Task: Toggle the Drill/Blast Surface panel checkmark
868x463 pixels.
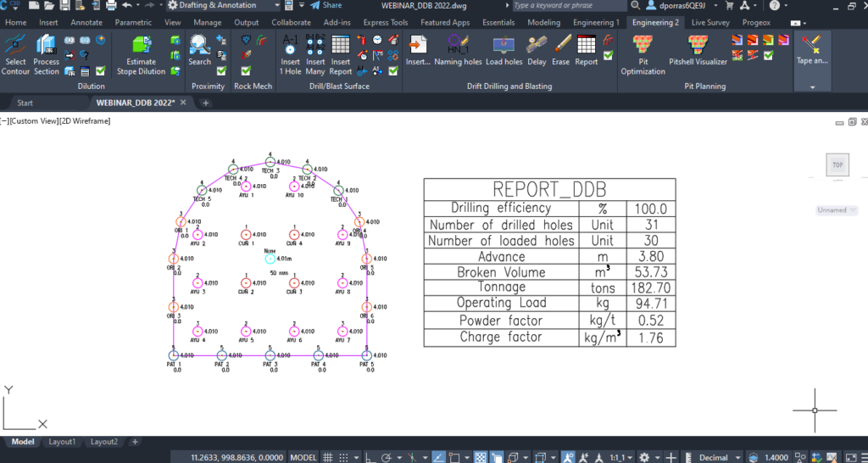Action: click(393, 70)
